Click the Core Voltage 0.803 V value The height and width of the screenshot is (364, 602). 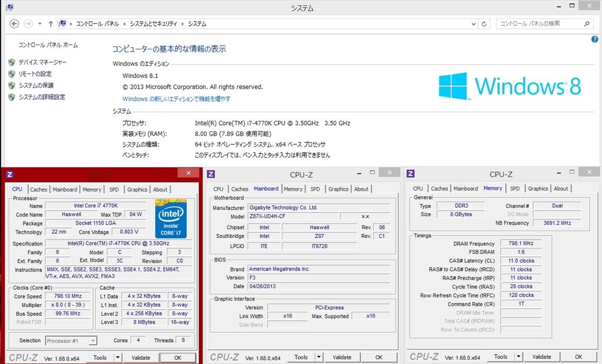pos(129,232)
